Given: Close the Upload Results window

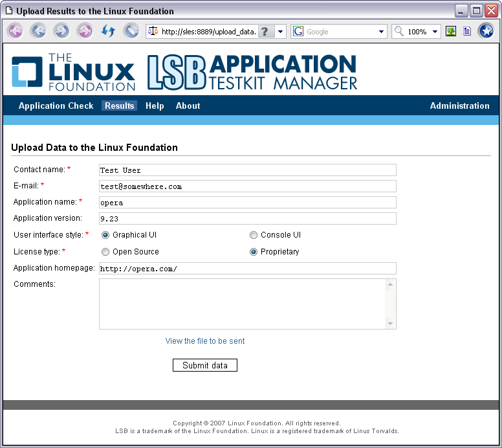Looking at the screenshot, I should click(491, 11).
